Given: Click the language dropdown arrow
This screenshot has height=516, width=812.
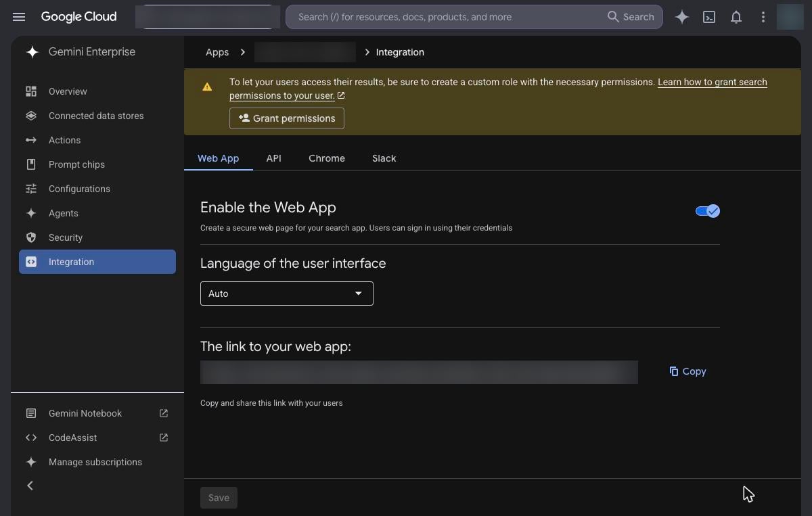Looking at the screenshot, I should point(359,294).
